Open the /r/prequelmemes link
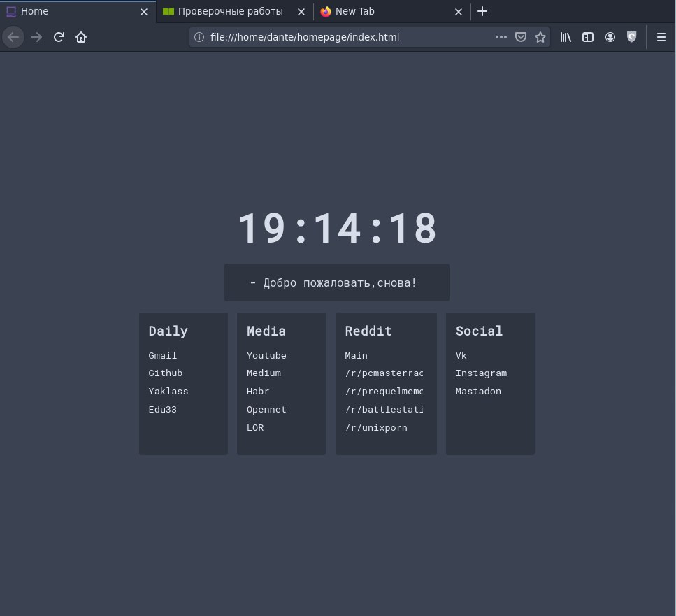The height and width of the screenshot is (616, 676). 384,392
